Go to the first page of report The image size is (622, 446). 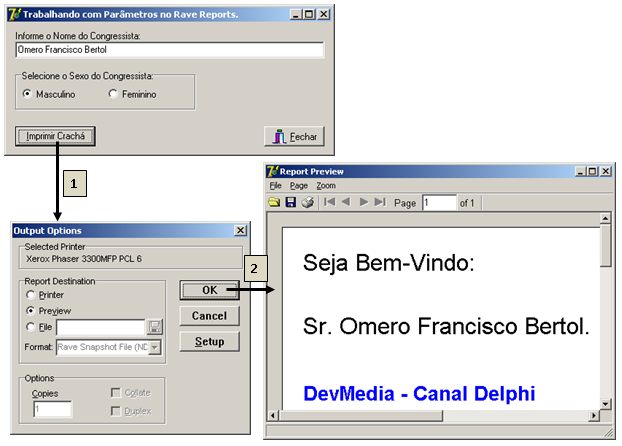tap(329, 203)
